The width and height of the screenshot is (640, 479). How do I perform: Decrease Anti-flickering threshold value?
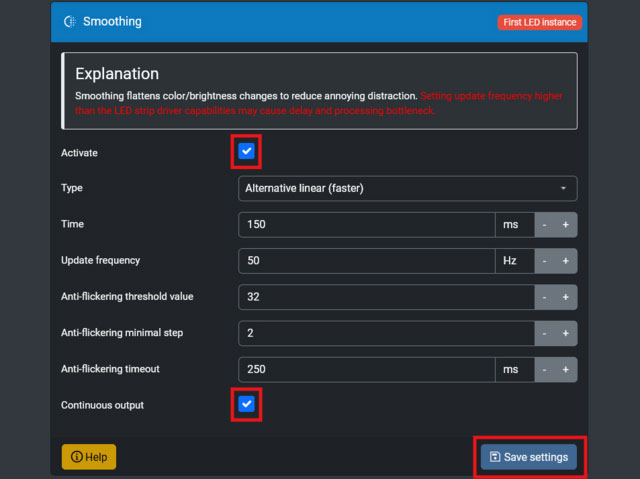click(x=545, y=297)
